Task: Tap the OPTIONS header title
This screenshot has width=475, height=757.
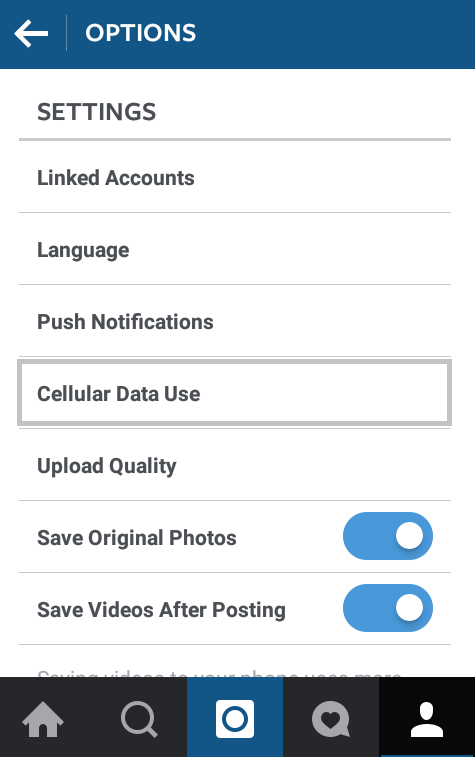Action: 140,33
